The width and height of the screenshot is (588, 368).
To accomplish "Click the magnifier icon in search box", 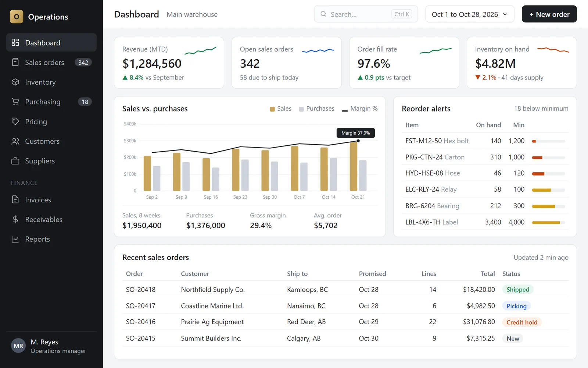I will click(323, 14).
